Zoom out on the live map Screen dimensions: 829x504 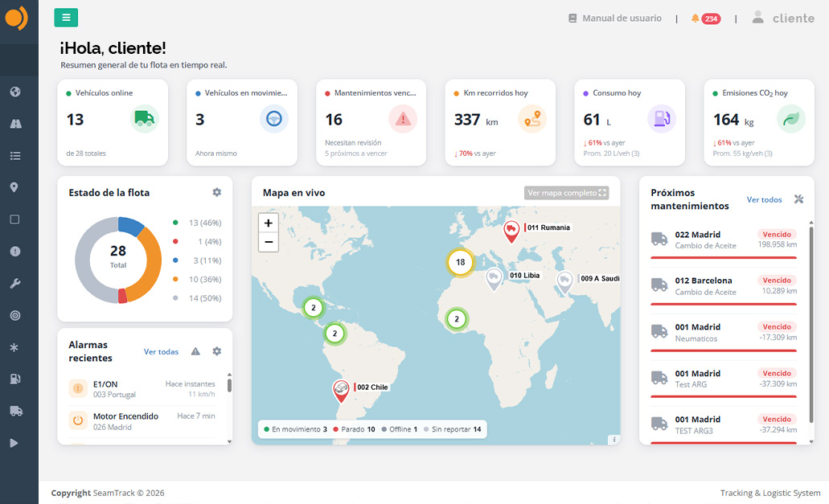(269, 242)
